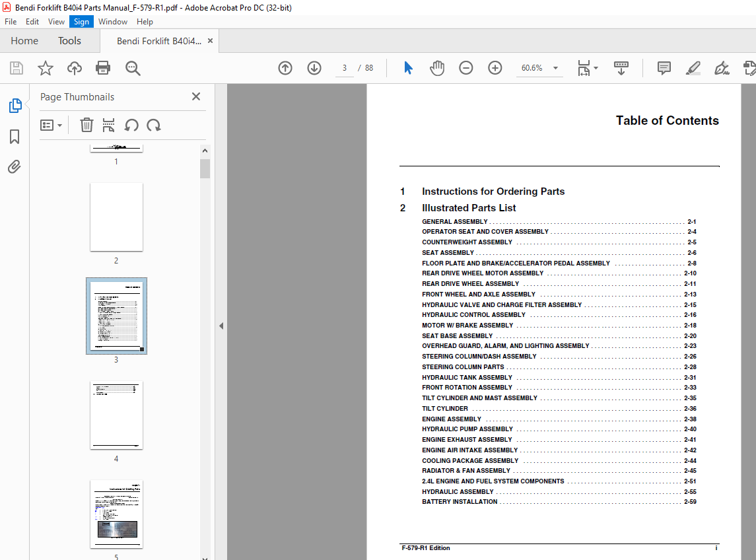Open STEERING COLUMN PARTS entry
Image resolution: width=756 pixels, height=560 pixels.
point(559,367)
